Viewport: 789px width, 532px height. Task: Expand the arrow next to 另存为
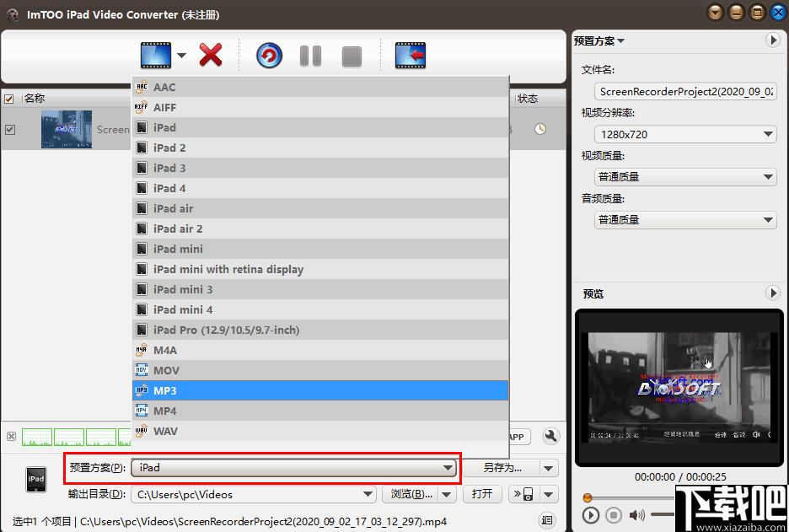[x=549, y=468]
